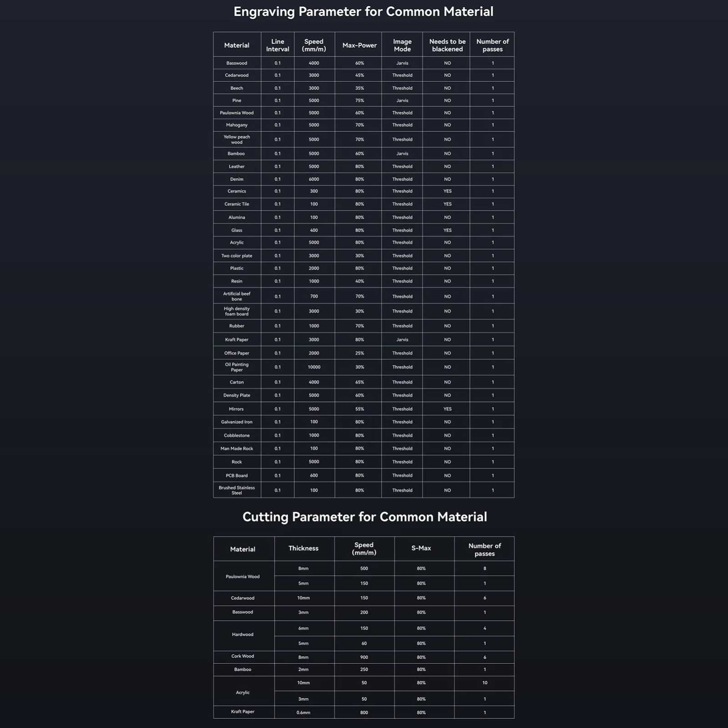Image resolution: width=728 pixels, height=728 pixels.
Task: Select the 'PCB Board' material cell
Action: click(x=237, y=476)
